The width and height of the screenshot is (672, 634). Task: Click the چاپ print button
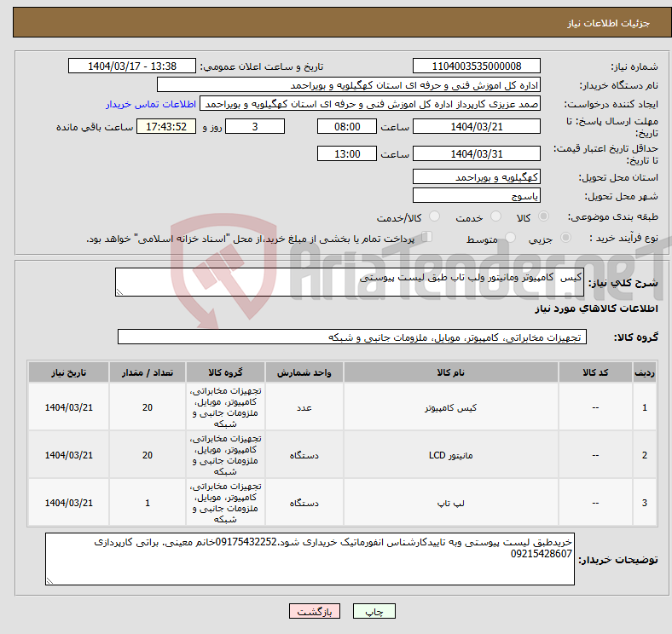374,611
